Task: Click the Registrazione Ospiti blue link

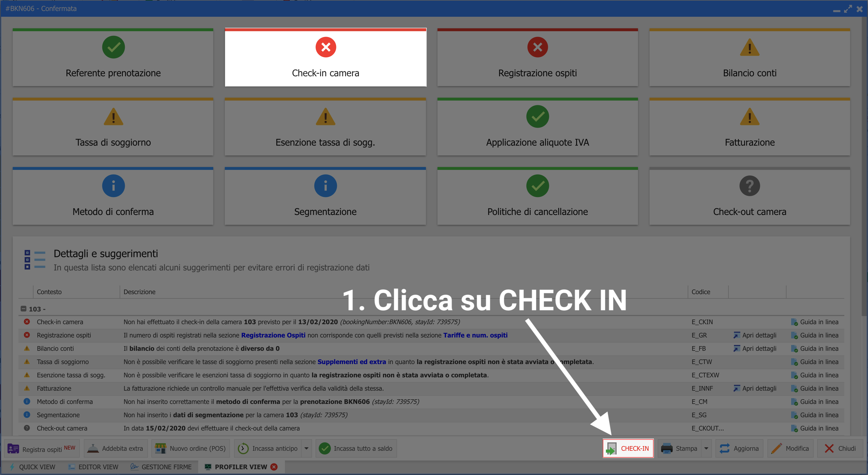Action: pyautogui.click(x=273, y=335)
